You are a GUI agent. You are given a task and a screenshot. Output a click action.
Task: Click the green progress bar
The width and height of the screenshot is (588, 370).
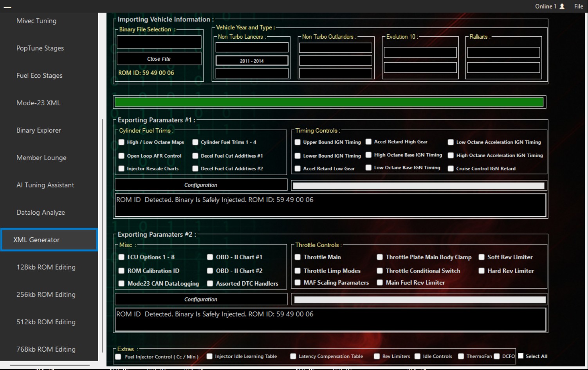coord(329,102)
